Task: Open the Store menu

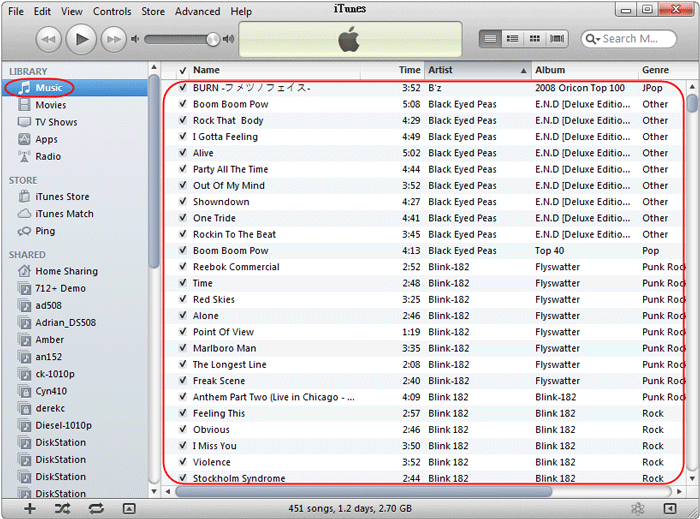Action: [153, 11]
